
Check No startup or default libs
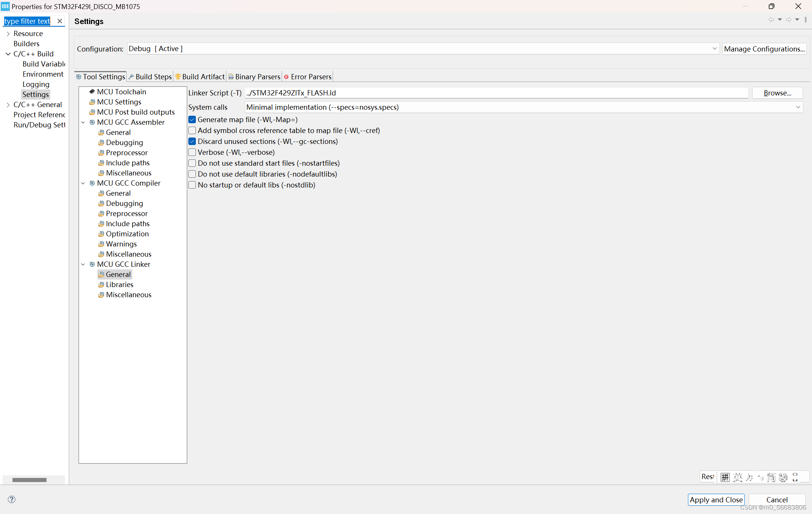pyautogui.click(x=192, y=185)
